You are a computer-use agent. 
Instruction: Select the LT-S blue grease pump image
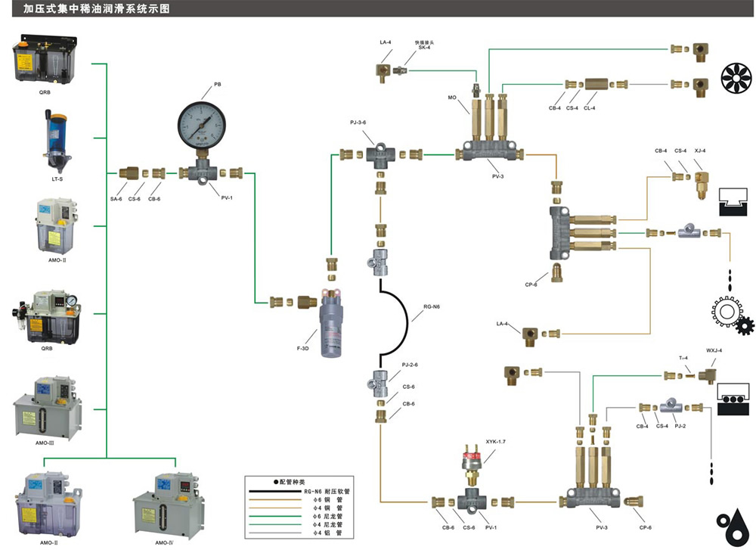[55, 142]
